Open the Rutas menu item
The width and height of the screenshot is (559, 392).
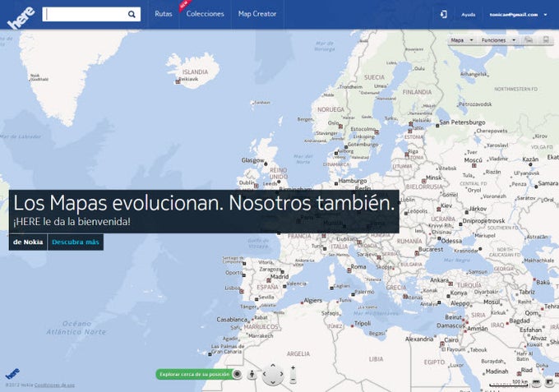tap(164, 14)
